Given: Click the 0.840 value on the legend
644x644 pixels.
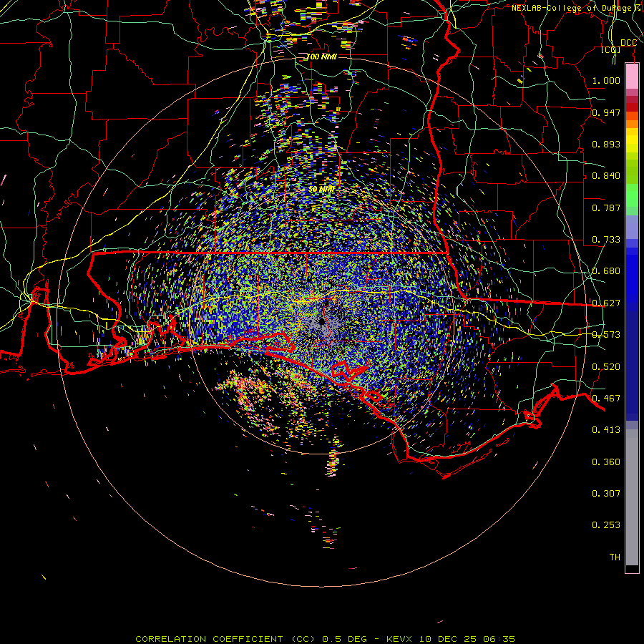Looking at the screenshot, I should pos(606,176).
